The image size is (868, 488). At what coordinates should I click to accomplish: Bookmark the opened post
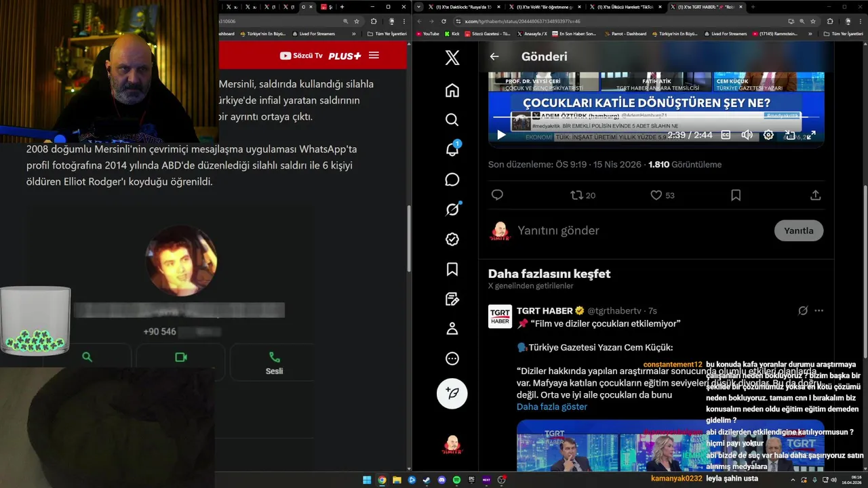736,195
